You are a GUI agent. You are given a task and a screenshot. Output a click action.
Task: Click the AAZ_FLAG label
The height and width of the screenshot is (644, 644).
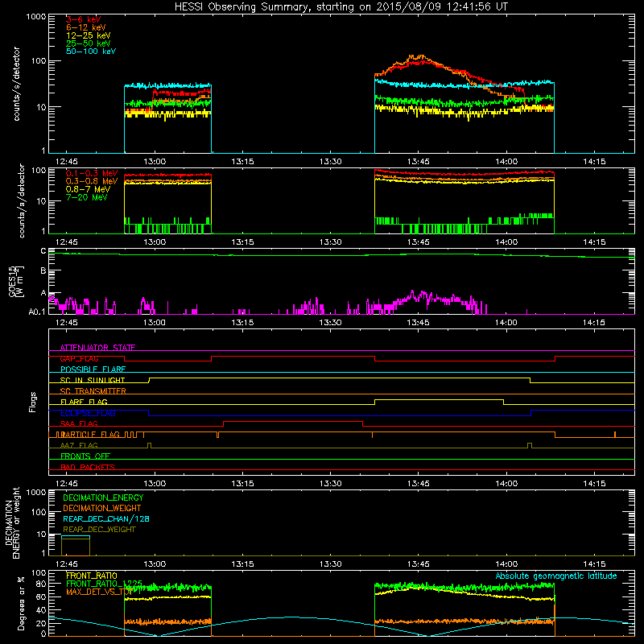(x=79, y=445)
